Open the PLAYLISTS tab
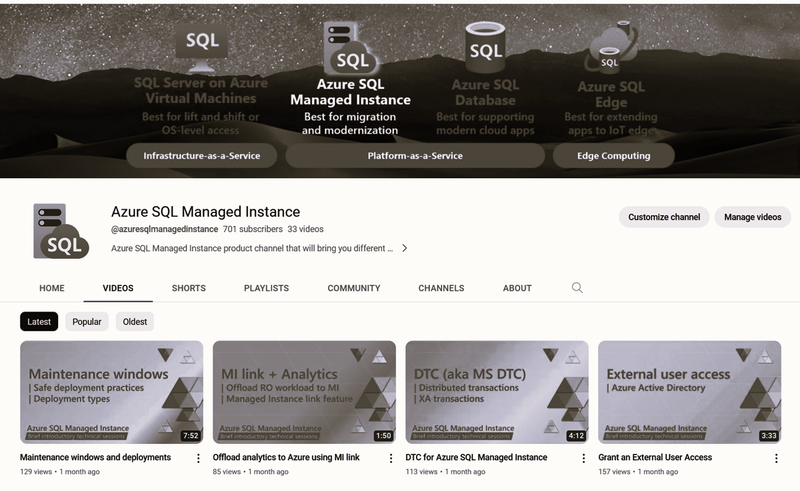 pos(266,288)
